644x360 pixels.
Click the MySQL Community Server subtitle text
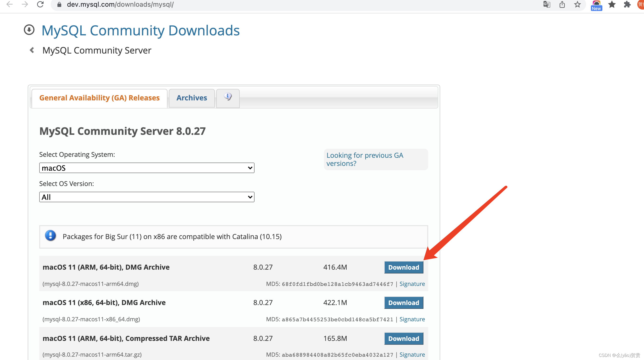[97, 51]
